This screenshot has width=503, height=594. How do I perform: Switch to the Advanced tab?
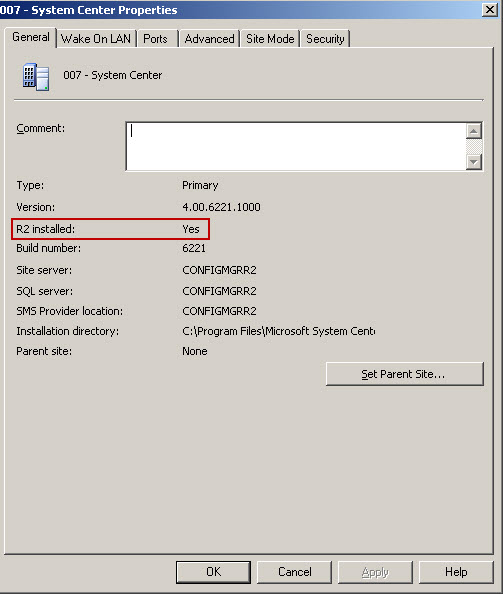click(209, 39)
